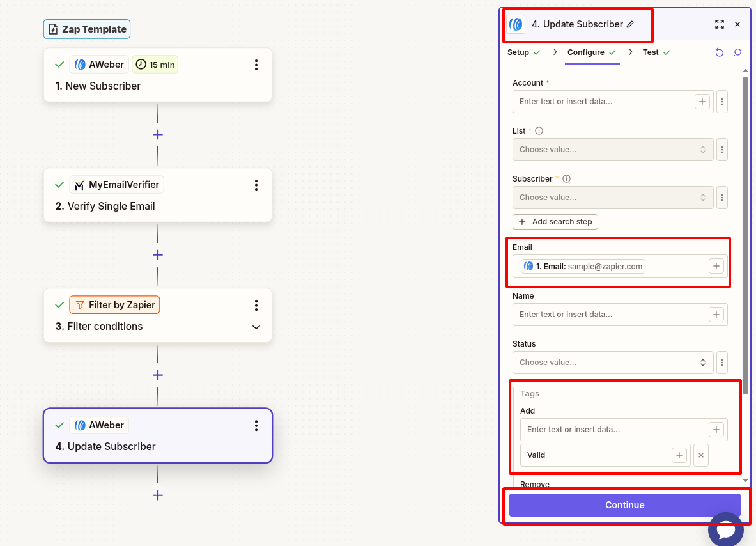This screenshot has width=756, height=546.
Task: Remove the Valid tag with X icon
Action: (x=701, y=455)
